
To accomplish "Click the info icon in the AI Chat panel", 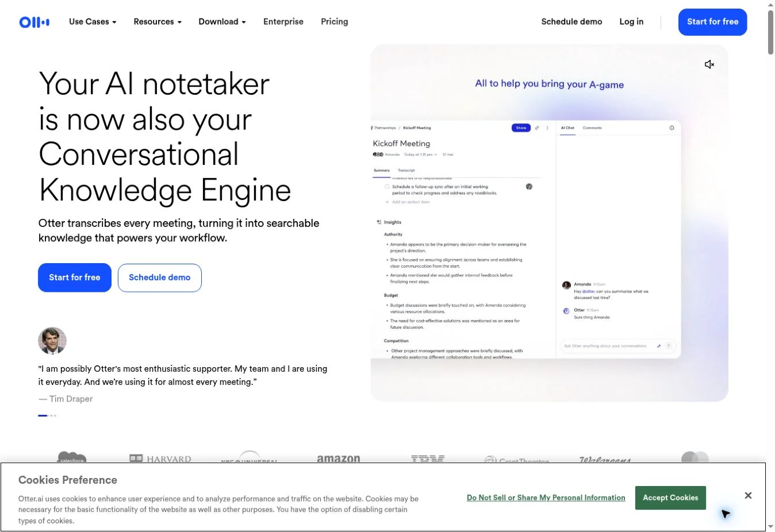I will tap(672, 128).
